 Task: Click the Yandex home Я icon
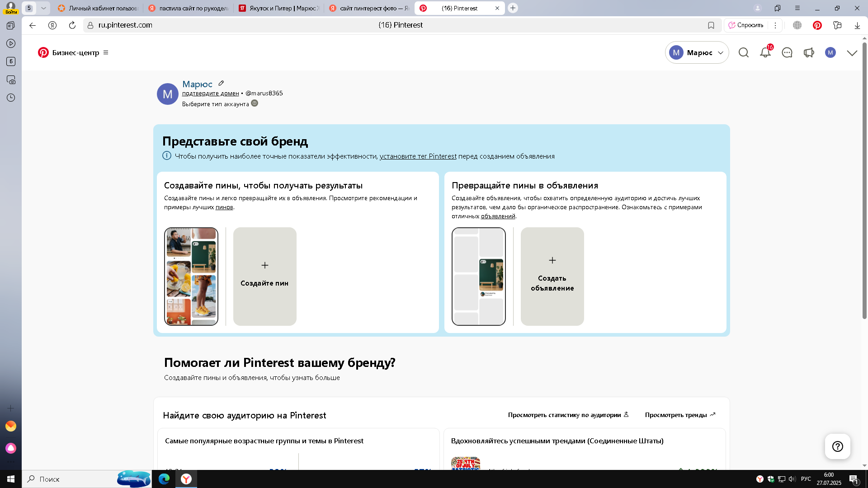[x=52, y=25]
